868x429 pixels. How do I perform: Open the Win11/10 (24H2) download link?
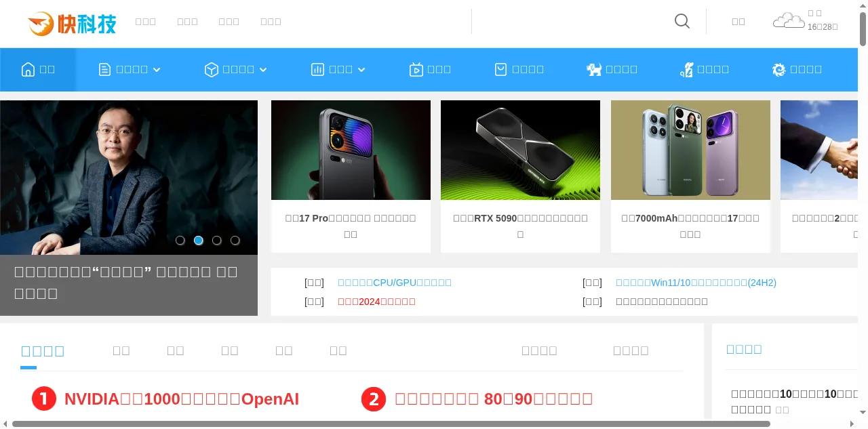pos(696,283)
